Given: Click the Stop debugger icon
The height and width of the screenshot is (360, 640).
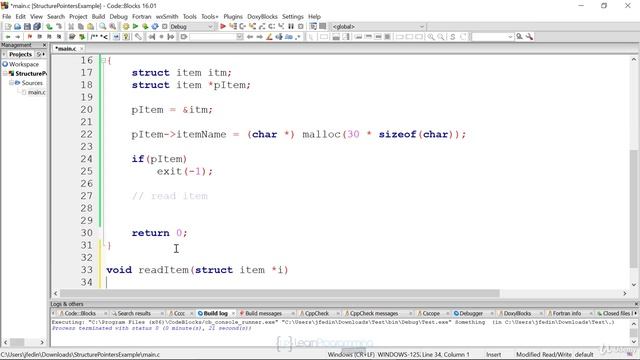Looking at the screenshot, I should pyautogui.click(x=301, y=27).
